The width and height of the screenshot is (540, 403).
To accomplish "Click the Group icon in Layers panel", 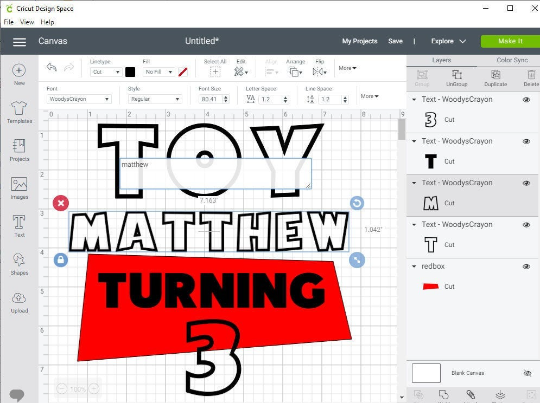I will 422,75.
